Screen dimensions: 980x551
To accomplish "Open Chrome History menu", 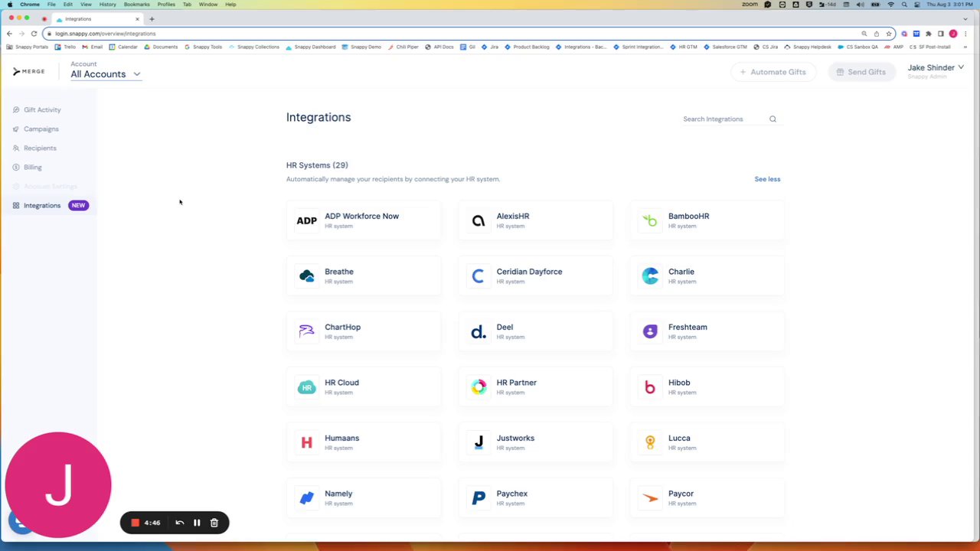I will click(107, 5).
